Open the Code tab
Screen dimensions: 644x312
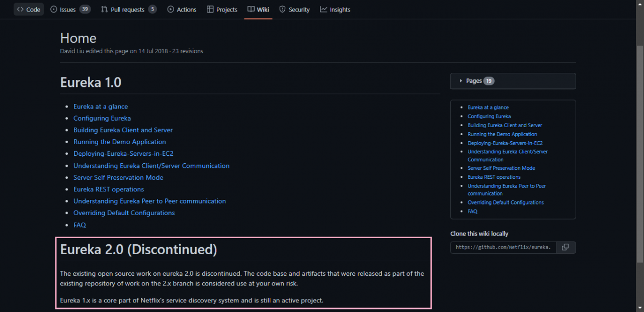point(29,10)
